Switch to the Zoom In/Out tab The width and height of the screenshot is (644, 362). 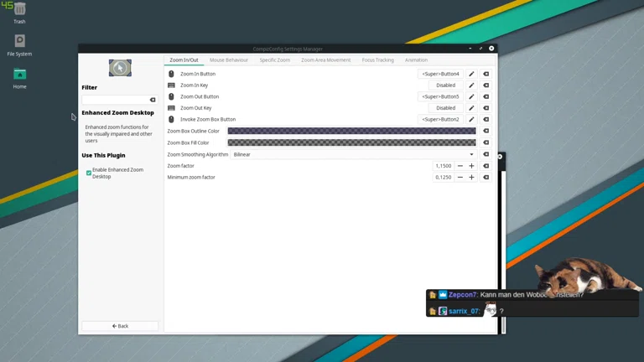(184, 60)
